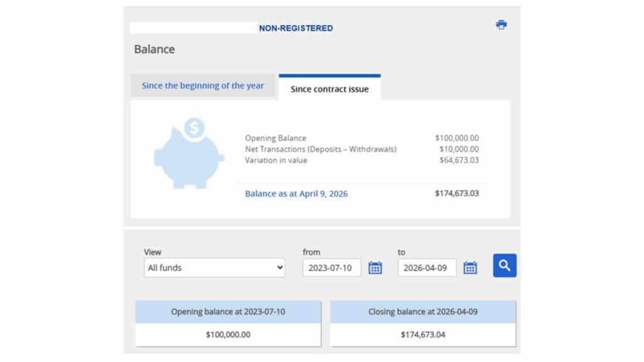Select the Opening balance at 2023-07-10 header
The image size is (644, 362).
coord(228,312)
